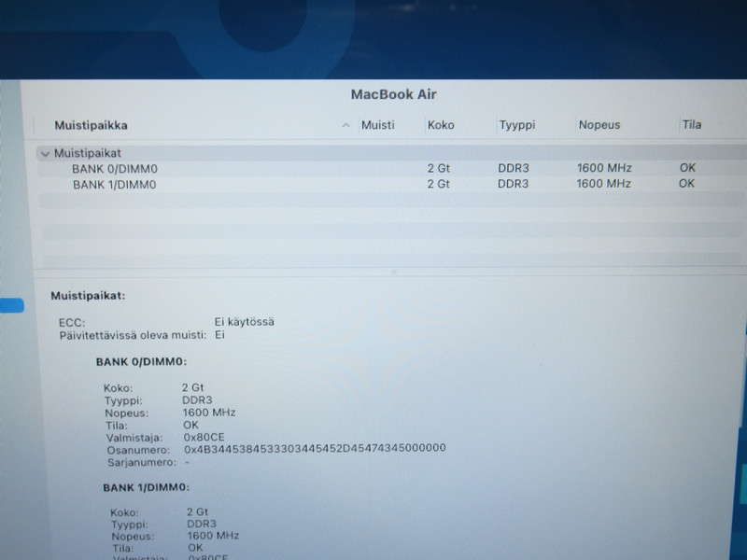
Task: Click 'OK' value under BANK 0/DIMM0 details
Action: pos(191,425)
